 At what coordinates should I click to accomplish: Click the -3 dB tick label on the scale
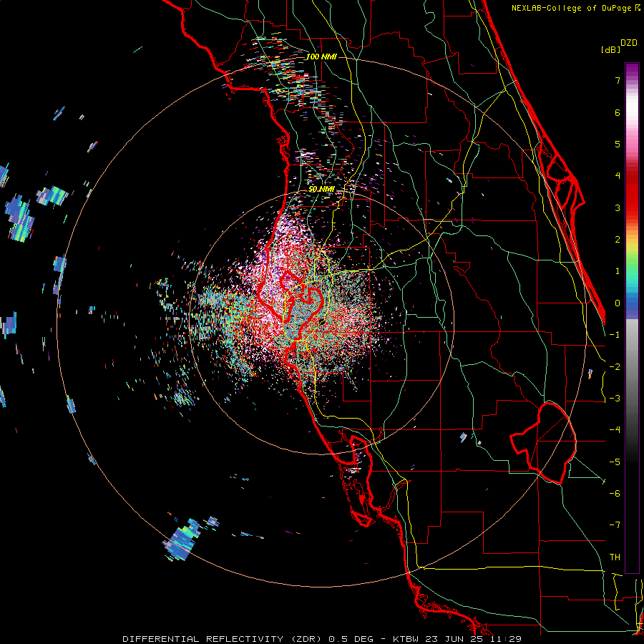point(615,399)
